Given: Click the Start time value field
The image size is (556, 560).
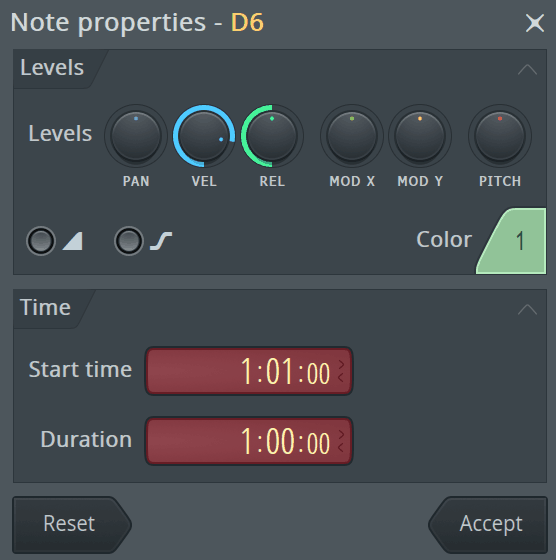Looking at the screenshot, I should 249,371.
